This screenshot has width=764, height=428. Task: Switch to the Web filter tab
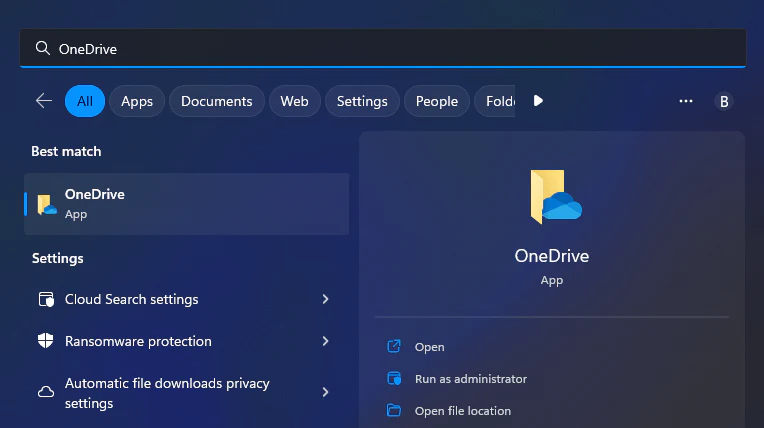tap(294, 101)
